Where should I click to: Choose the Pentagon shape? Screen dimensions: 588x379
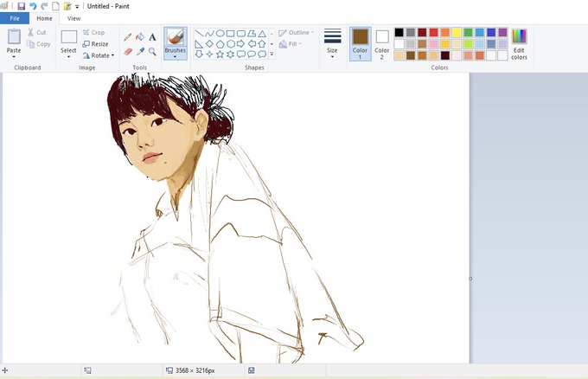pyautogui.click(x=220, y=44)
